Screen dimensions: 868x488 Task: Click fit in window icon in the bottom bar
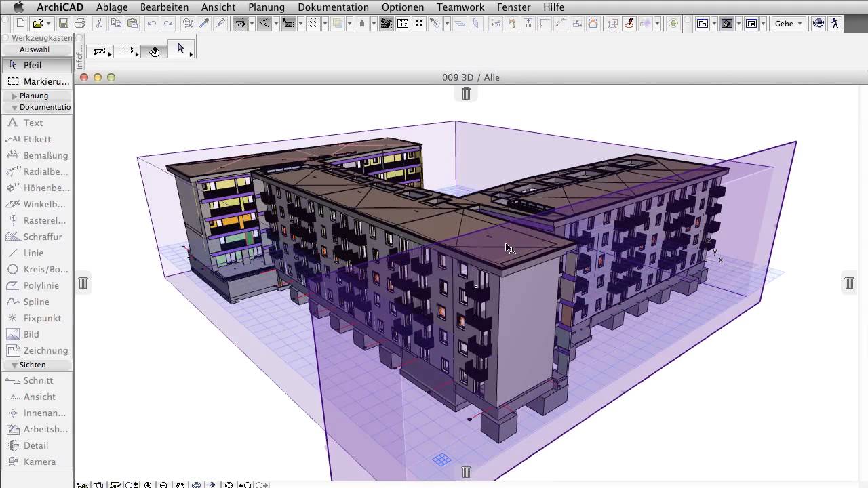click(x=229, y=485)
